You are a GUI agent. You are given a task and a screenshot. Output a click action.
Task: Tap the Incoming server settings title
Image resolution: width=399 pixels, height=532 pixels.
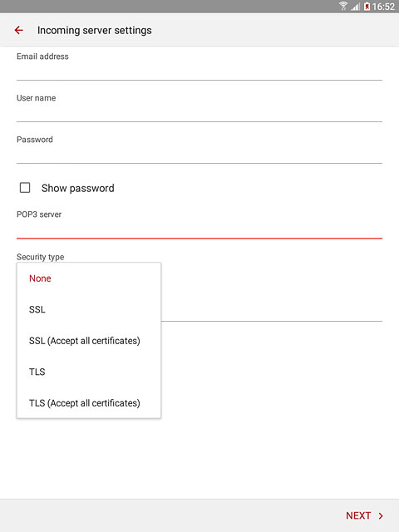point(94,30)
